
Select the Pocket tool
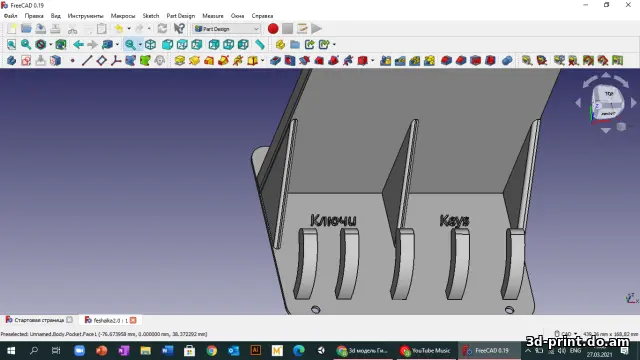[x=275, y=61]
